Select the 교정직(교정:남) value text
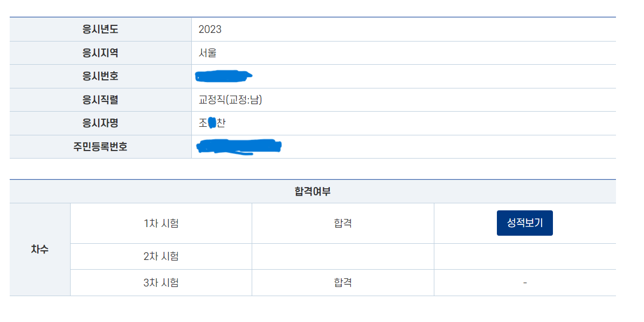The height and width of the screenshot is (322, 644). coord(230,100)
